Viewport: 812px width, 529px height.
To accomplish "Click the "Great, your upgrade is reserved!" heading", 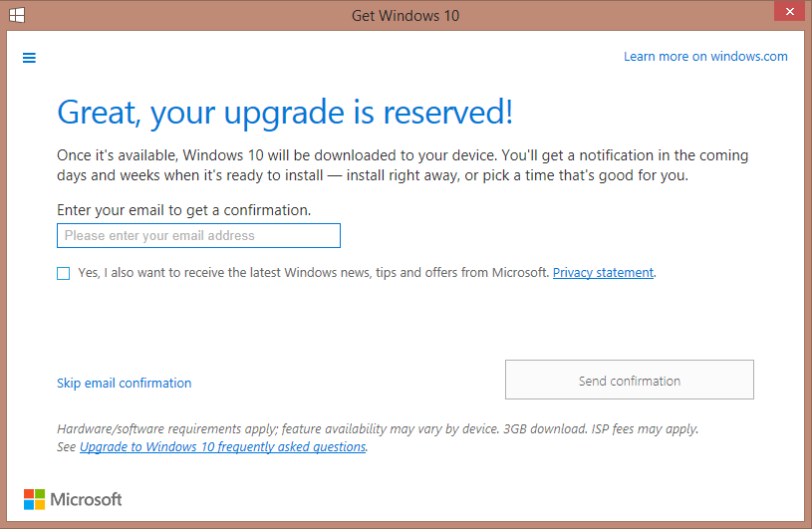I will tap(285, 113).
